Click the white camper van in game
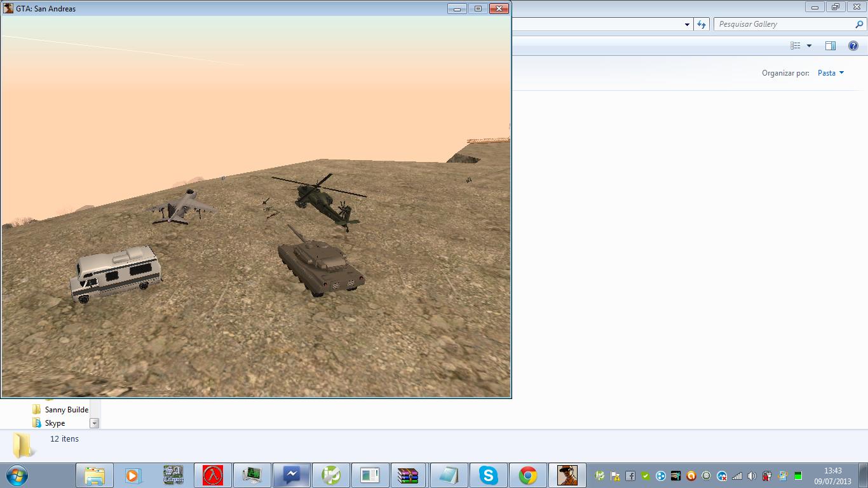Viewport: 868px width, 488px height. [x=116, y=274]
